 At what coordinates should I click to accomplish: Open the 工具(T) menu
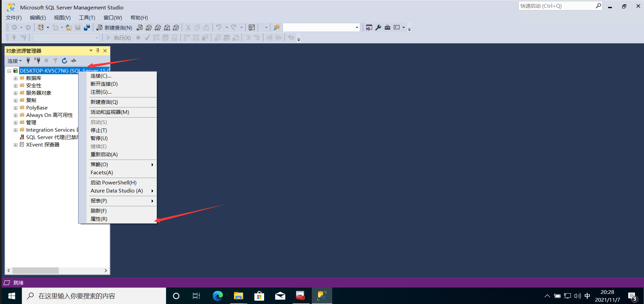click(87, 17)
